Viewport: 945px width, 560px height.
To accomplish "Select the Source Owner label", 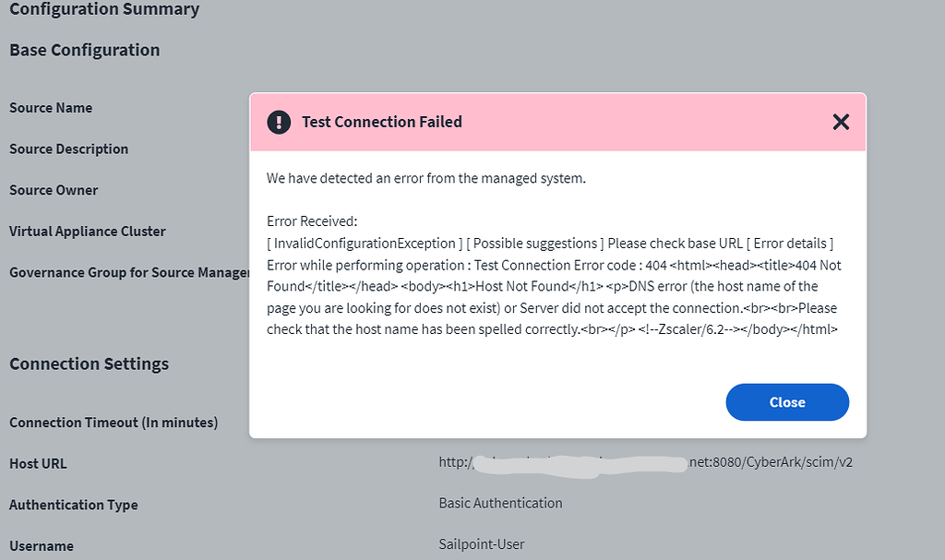I will (54, 190).
